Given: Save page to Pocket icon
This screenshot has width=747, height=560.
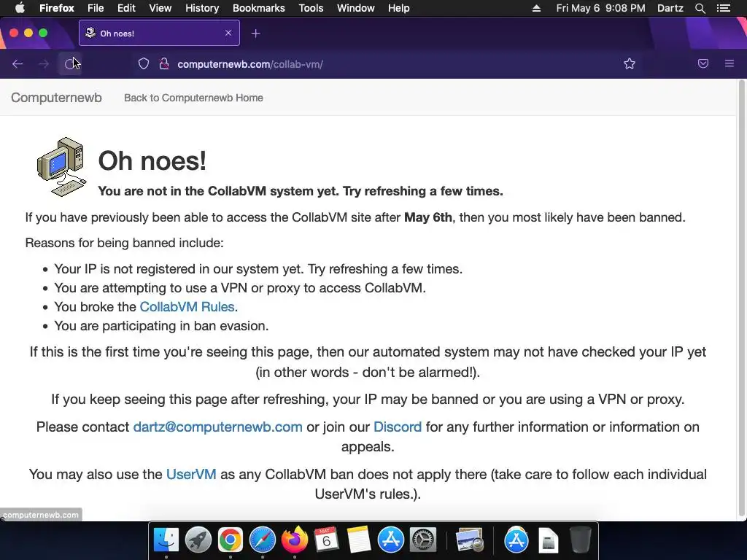Looking at the screenshot, I should coord(703,64).
